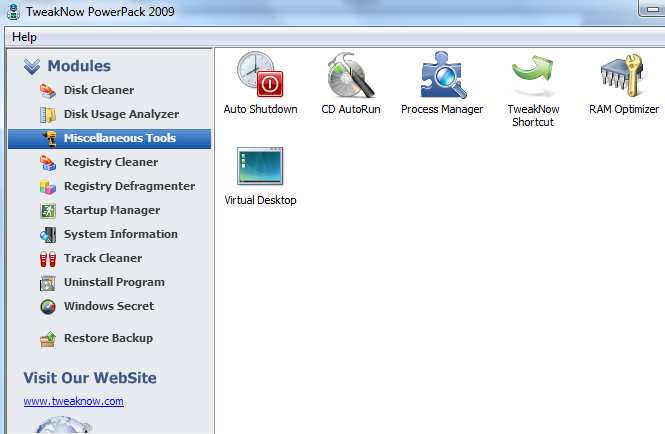Click the Virtual Desktop label text

[x=260, y=200]
